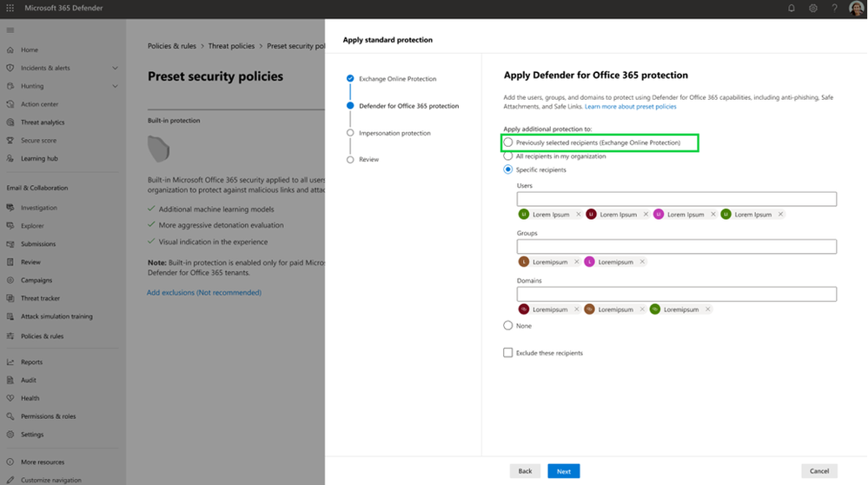The height and width of the screenshot is (485, 868).
Task: Click the Submissions icon
Action: click(x=10, y=243)
